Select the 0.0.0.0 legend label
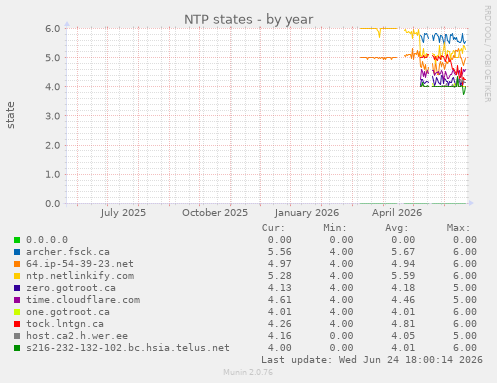This screenshot has height=383, width=497. [x=47, y=240]
